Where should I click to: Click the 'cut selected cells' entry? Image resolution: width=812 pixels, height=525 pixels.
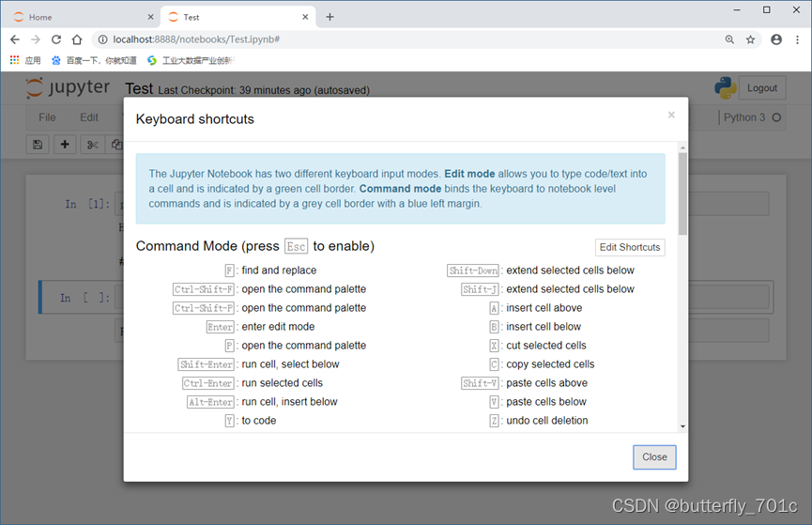[x=545, y=346]
